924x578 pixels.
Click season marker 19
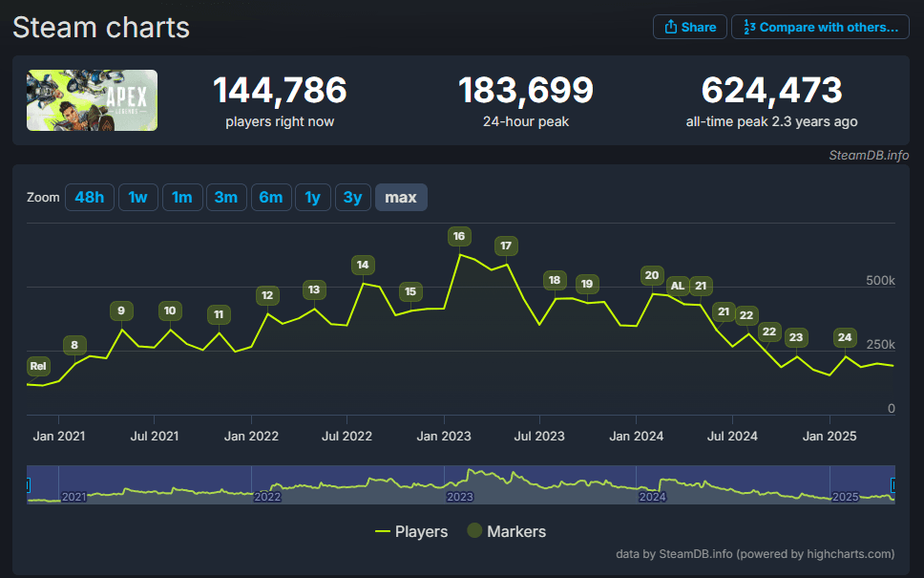(x=587, y=285)
